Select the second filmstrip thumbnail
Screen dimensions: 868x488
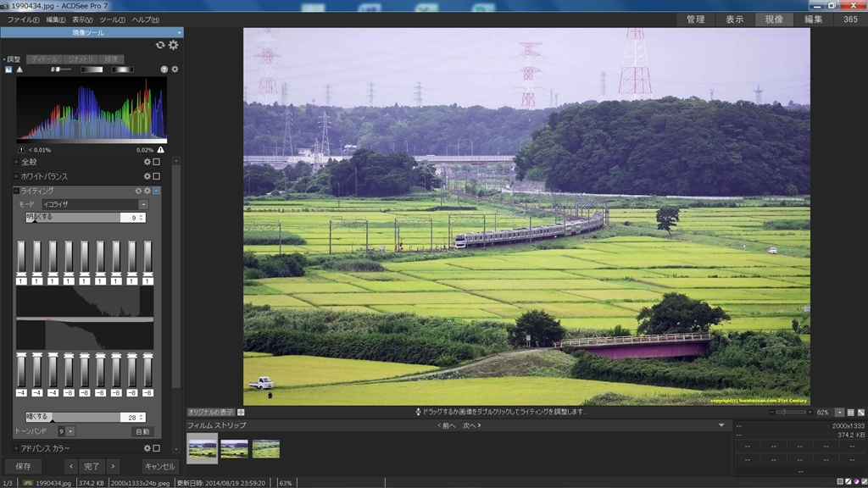(234, 449)
